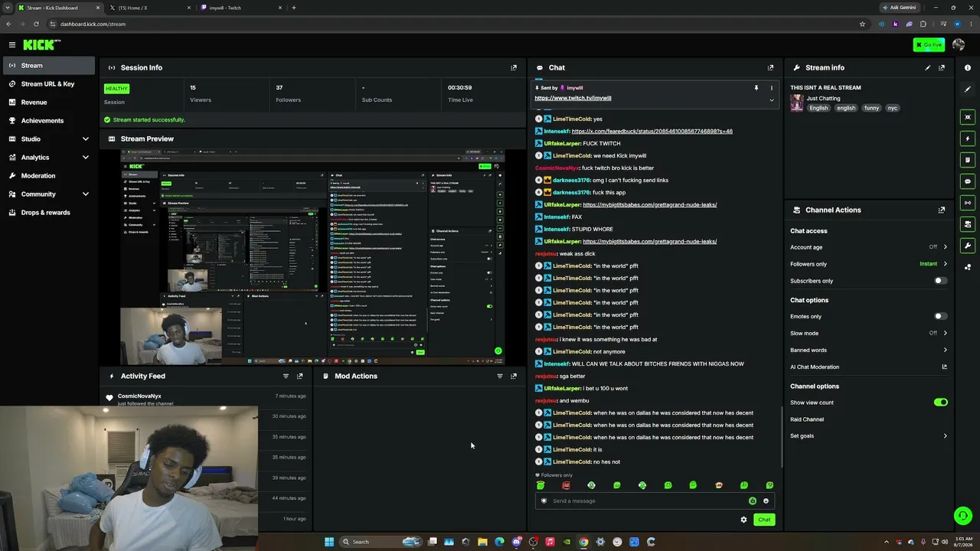980x551 pixels.
Task: Toggle the Chat bubble icon in right rail
Action: coord(968,181)
